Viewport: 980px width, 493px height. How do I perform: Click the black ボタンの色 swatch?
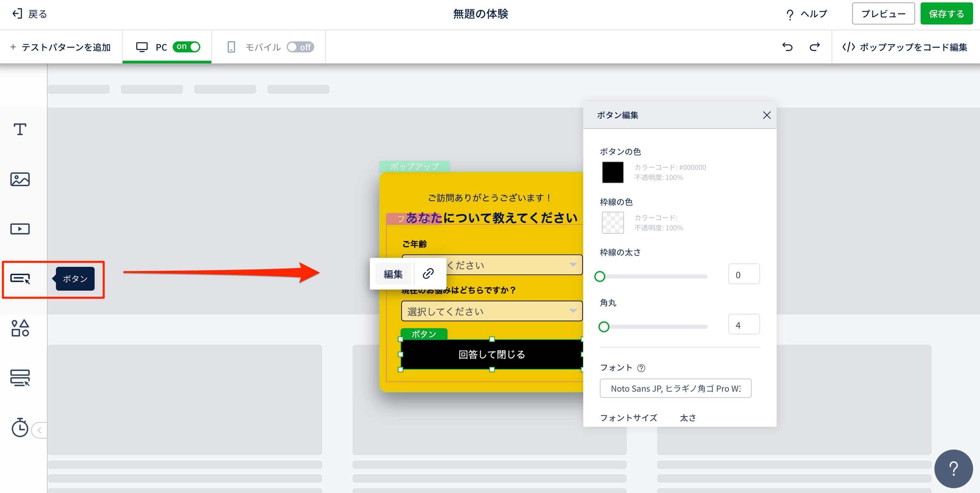(x=612, y=172)
